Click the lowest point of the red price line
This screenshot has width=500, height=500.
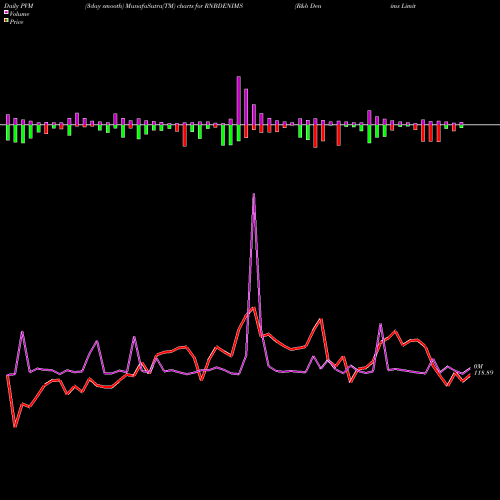[x=15, y=426]
